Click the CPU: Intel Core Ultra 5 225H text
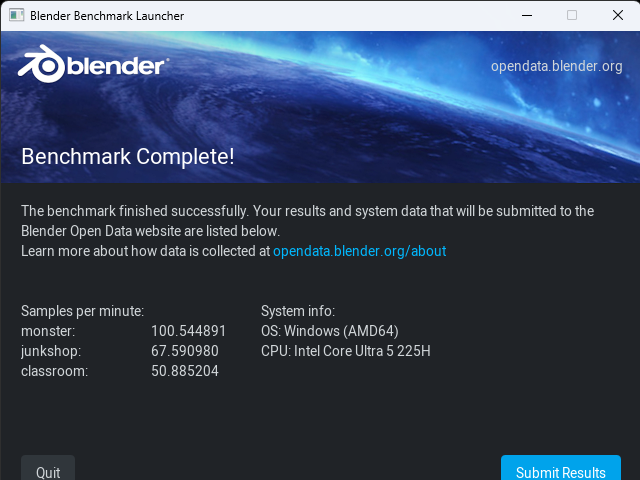Screen dimensions: 640x480 [345, 351]
